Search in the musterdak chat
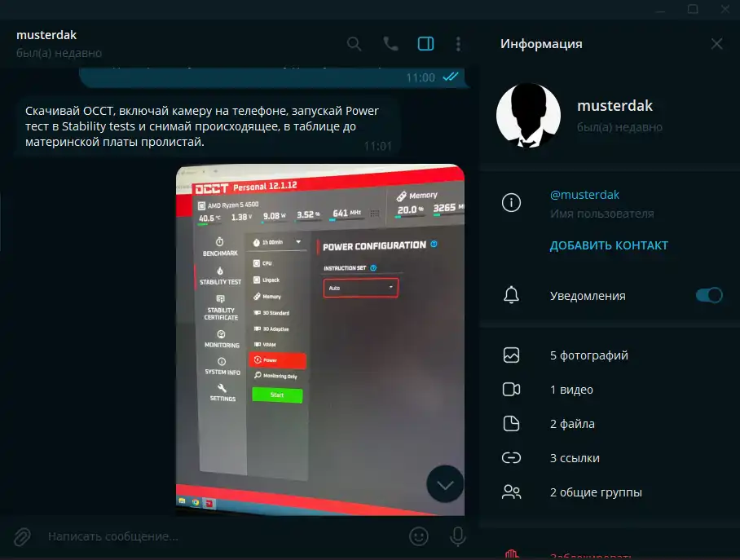This screenshot has width=740, height=560. [354, 44]
